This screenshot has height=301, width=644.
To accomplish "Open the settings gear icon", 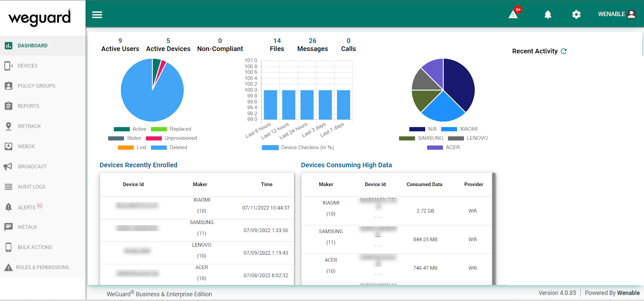I will coord(576,15).
